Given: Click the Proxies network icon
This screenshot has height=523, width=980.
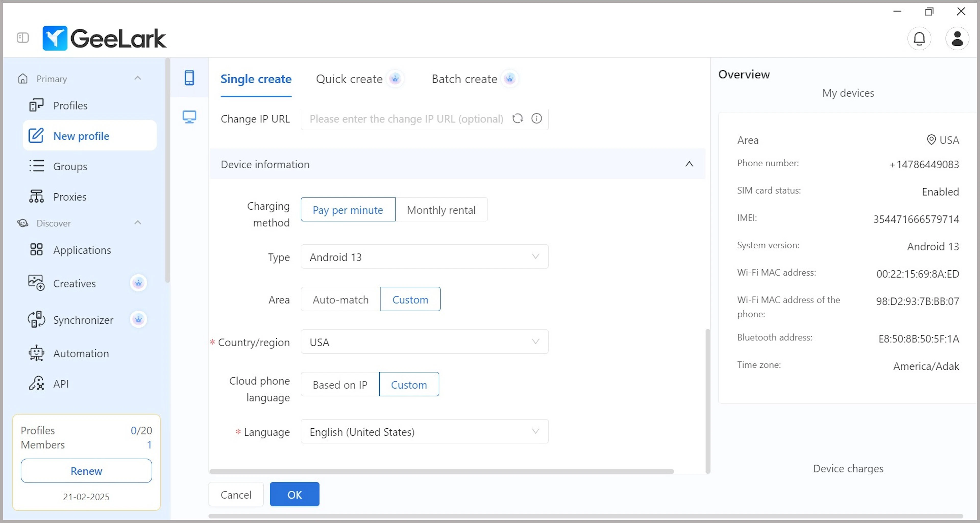Looking at the screenshot, I should coord(36,197).
